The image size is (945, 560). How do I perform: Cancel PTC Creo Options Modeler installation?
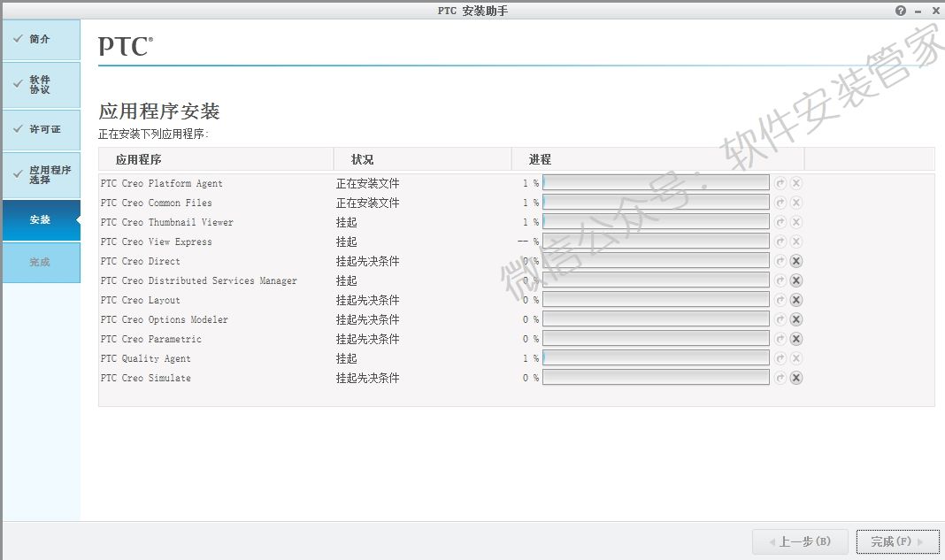[x=796, y=318]
